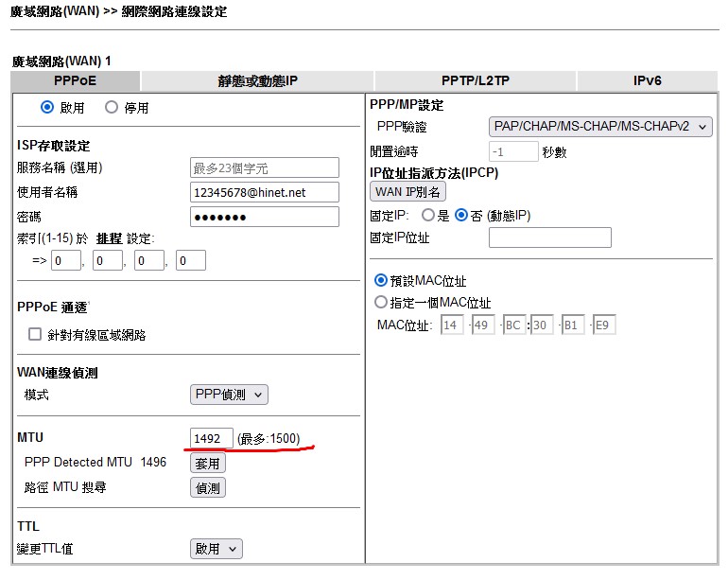Enable the 針對有線區域網路 checkbox
Screen dimensions: 728x580
pos(35,335)
